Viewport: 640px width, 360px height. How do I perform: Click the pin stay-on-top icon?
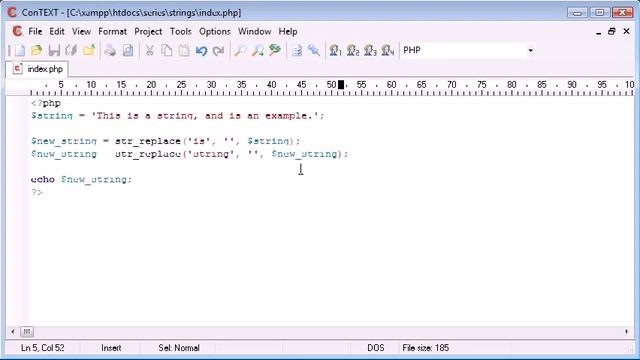[x=314, y=51]
